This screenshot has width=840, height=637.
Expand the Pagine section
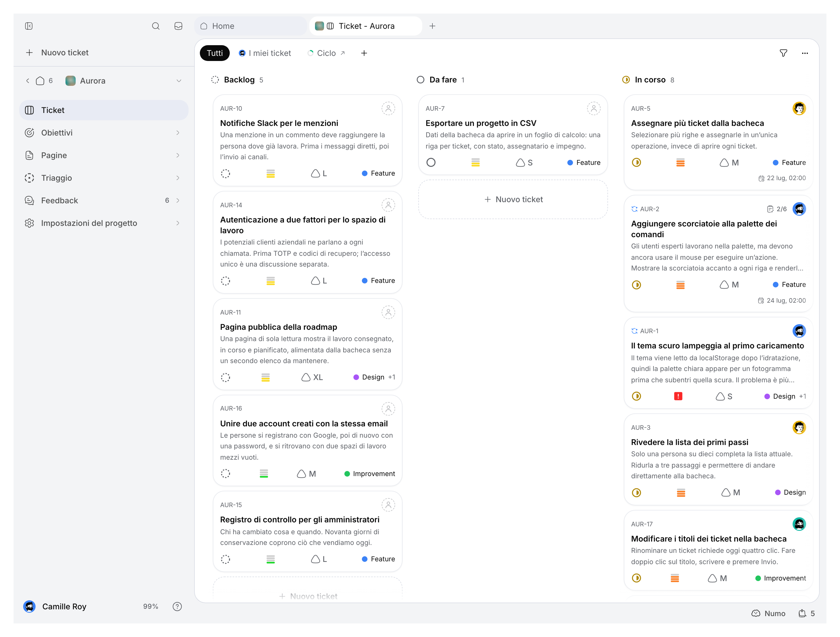click(177, 155)
